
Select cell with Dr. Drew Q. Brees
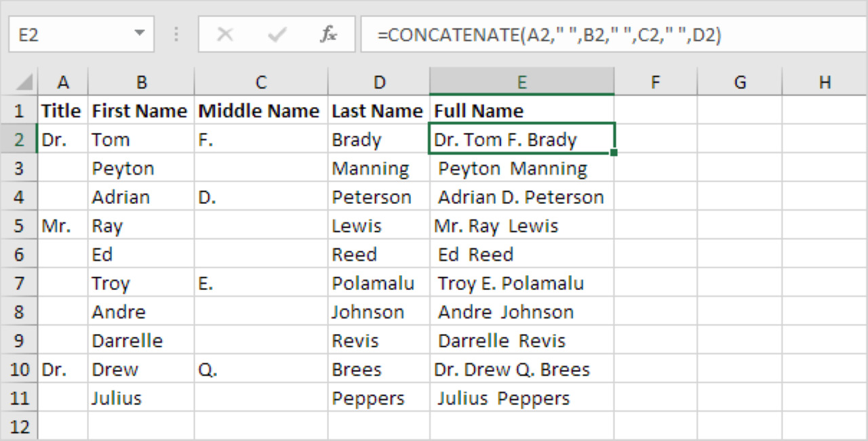click(x=521, y=370)
